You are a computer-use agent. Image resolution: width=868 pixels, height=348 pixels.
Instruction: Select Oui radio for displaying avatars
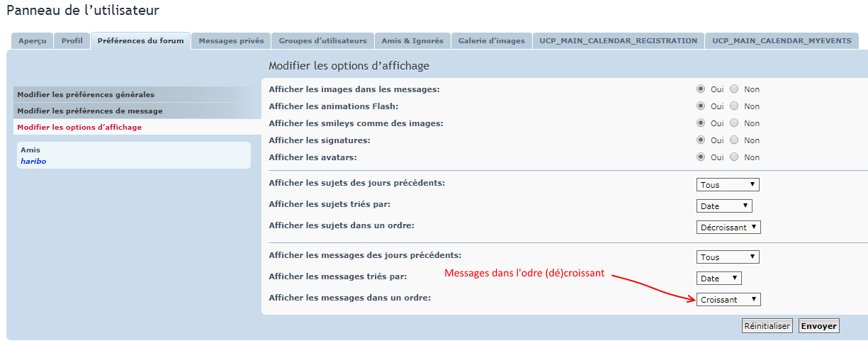[701, 157]
